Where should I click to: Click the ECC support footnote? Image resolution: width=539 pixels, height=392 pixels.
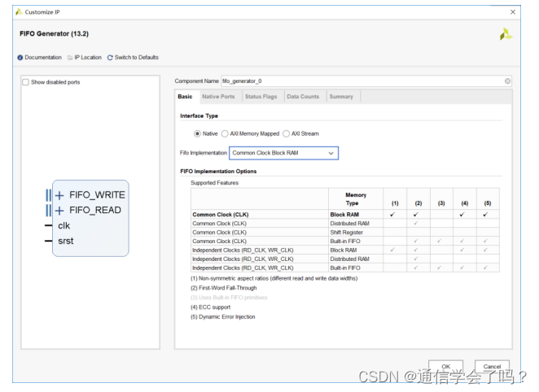click(x=210, y=307)
